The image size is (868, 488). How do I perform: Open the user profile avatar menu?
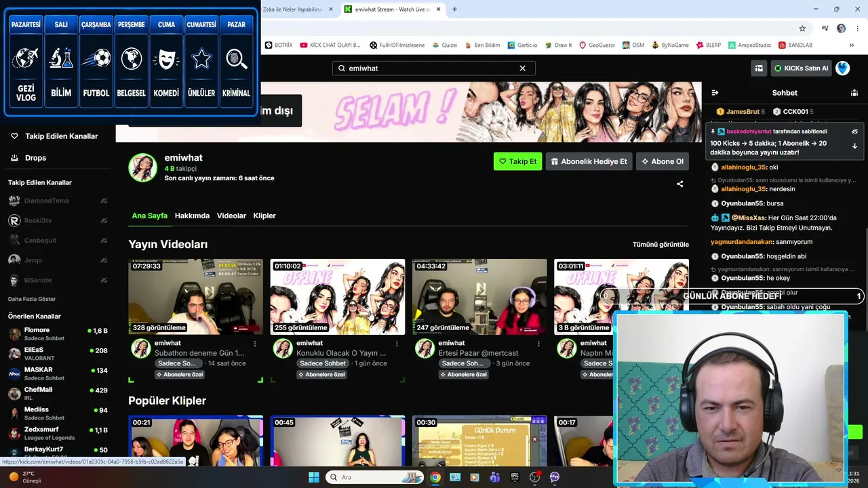843,68
